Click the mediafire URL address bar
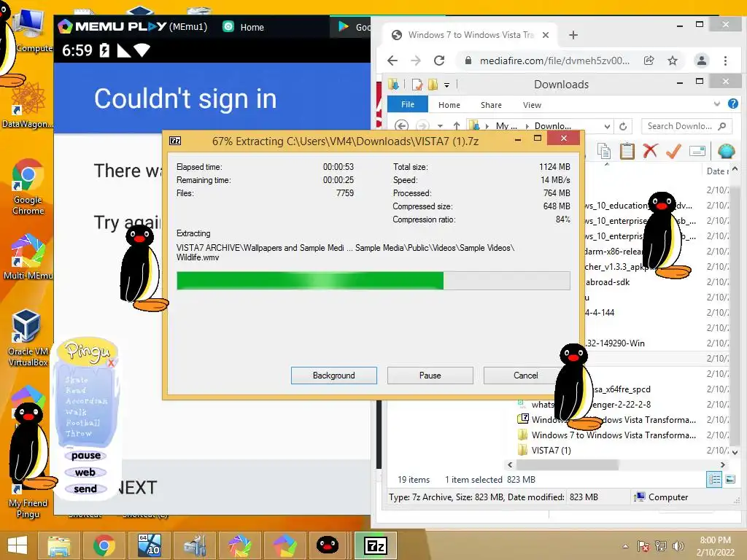Viewport: 747px width, 560px height. point(554,61)
